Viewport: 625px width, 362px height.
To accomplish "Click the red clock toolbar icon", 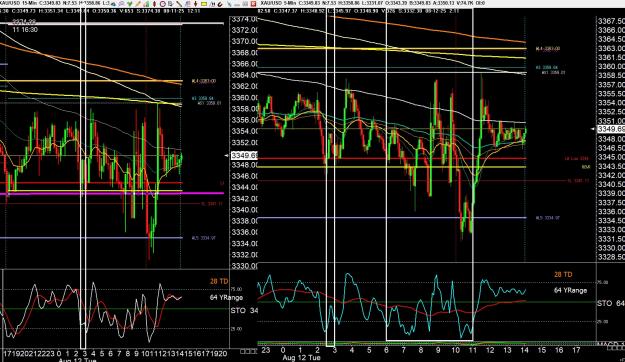I will [x=163, y=4].
